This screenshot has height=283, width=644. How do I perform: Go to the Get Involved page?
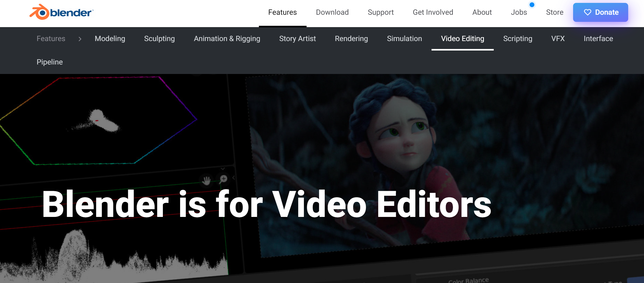(433, 12)
